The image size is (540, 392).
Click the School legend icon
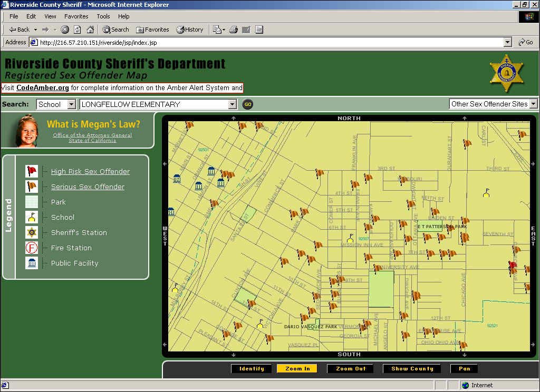point(32,217)
